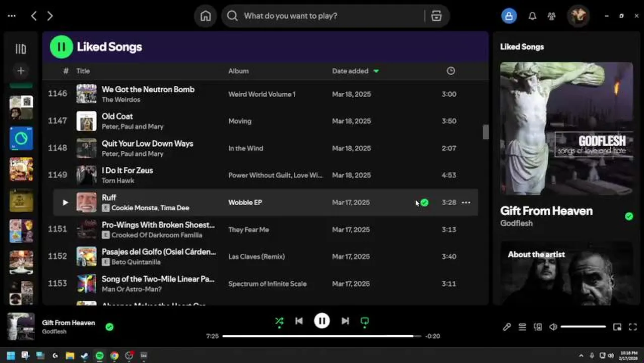Viewport: 644px width, 363px height.
Task: Select the track Old Coat
Action: point(117,116)
